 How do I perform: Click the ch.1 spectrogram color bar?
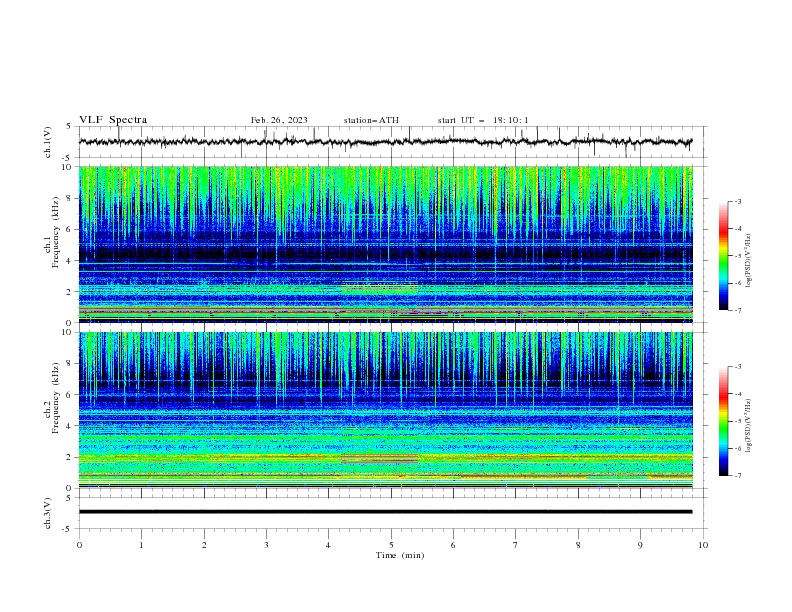point(723,256)
